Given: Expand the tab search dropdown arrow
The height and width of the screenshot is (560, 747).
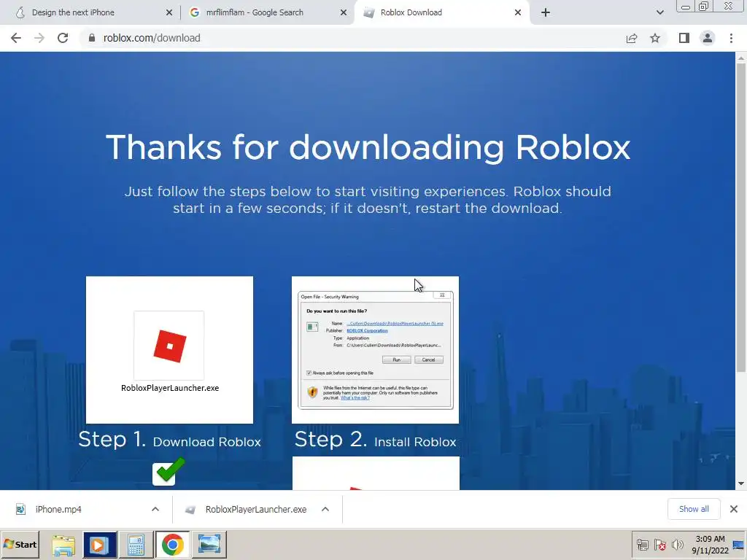Looking at the screenshot, I should (659, 12).
